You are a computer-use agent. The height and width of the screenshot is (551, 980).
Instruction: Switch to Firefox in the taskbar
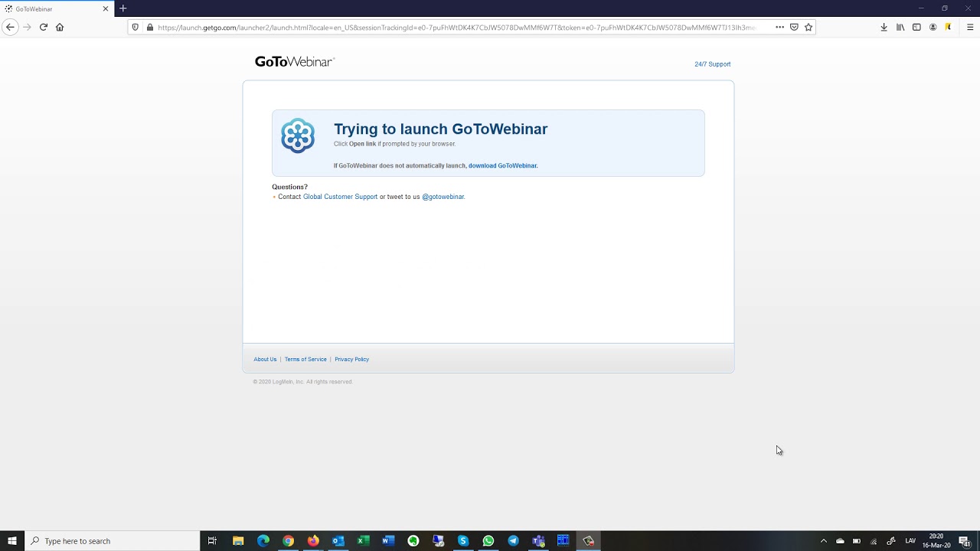(313, 541)
